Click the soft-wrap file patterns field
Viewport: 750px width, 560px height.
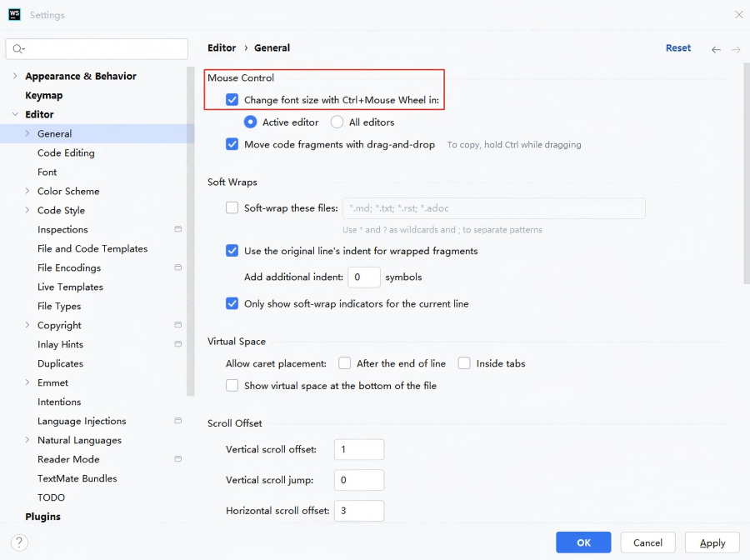494,208
